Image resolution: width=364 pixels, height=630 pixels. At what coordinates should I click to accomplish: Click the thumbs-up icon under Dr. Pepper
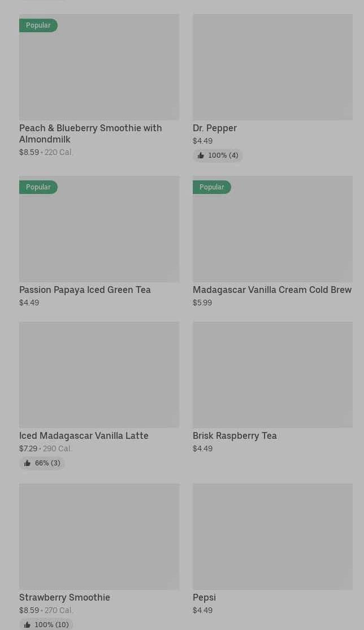(201, 156)
